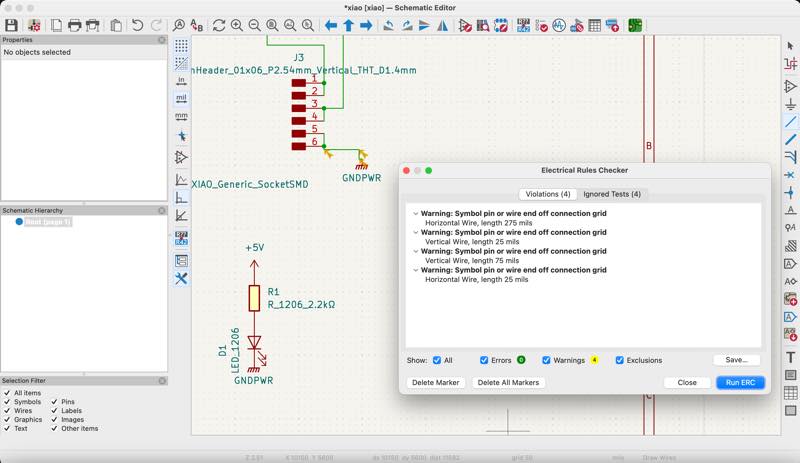
Task: Open the Symbol Editor icon
Action: tap(465, 25)
